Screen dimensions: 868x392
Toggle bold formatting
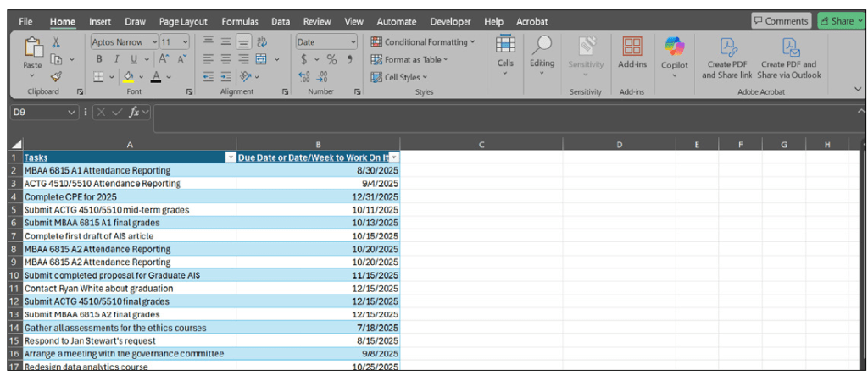[x=99, y=59]
